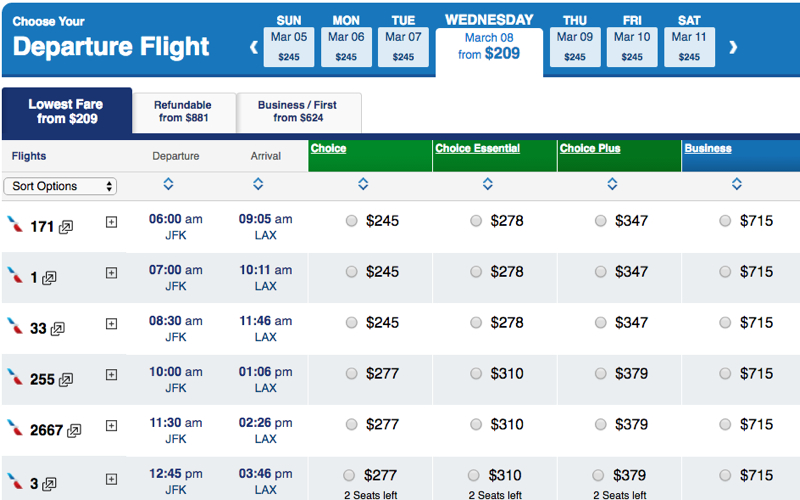
Task: Select $715 Business fare for flight 33
Action: pos(725,322)
